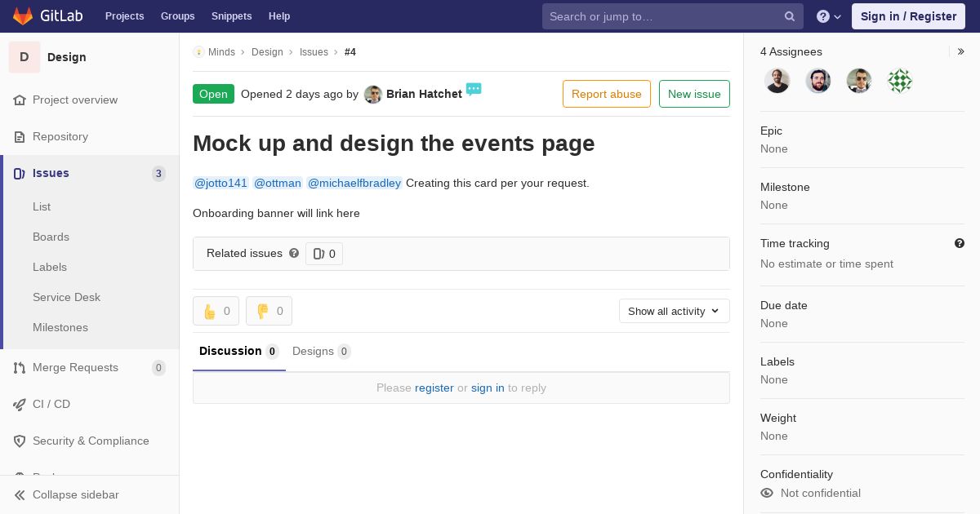Click the green patterned assignee avatar
This screenshot has width=980, height=514.
pyautogui.click(x=899, y=81)
